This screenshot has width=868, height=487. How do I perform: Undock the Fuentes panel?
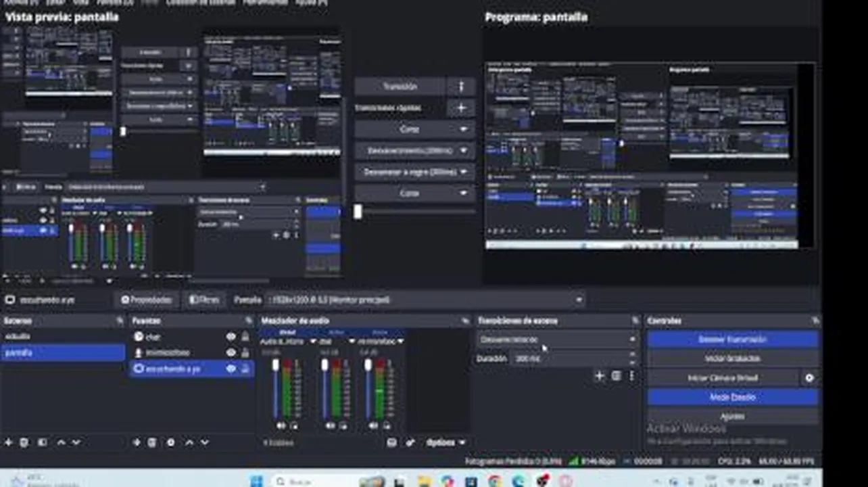[249, 321]
